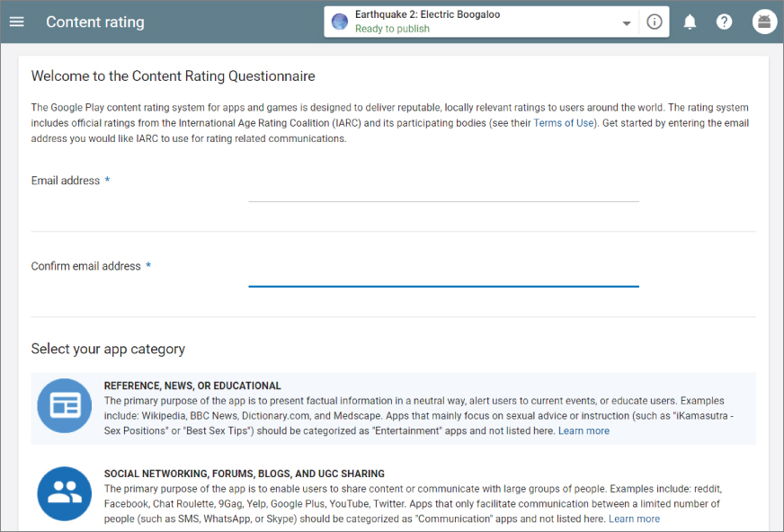This screenshot has height=532, width=784.
Task: Click the Social Networking people icon
Action: [65, 493]
